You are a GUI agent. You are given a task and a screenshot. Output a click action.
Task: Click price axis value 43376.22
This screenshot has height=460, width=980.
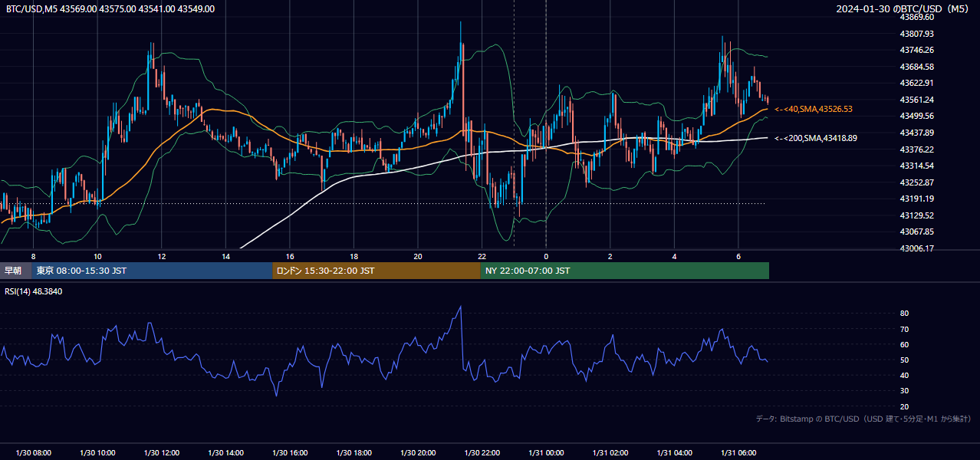pos(916,149)
